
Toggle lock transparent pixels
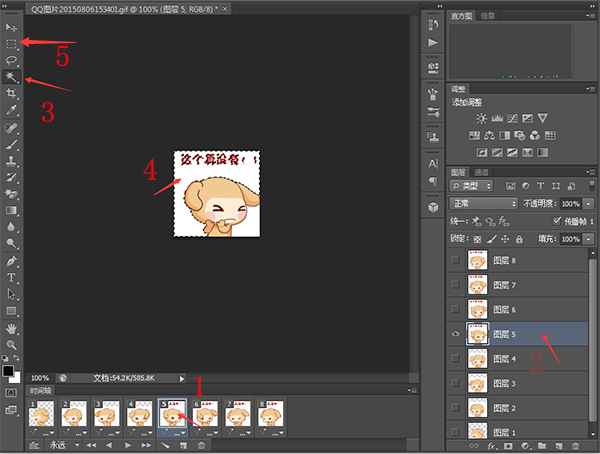pyautogui.click(x=477, y=239)
